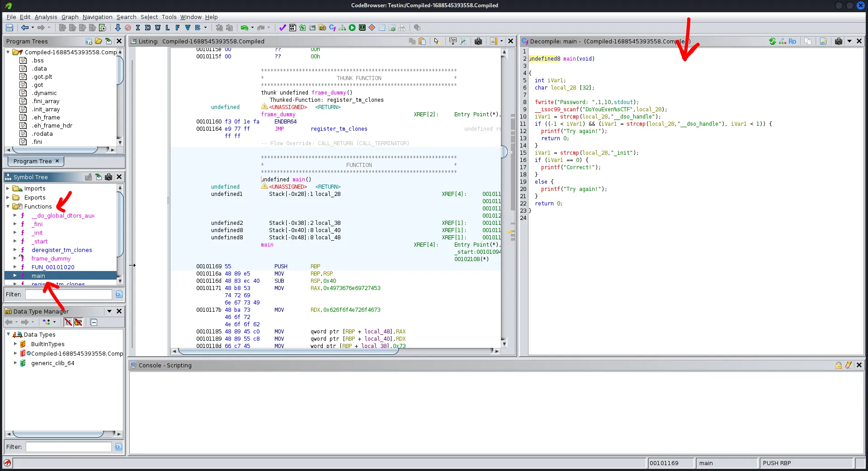868x471 pixels.
Task: Click the Undo green arrow icon
Action: pos(244,28)
